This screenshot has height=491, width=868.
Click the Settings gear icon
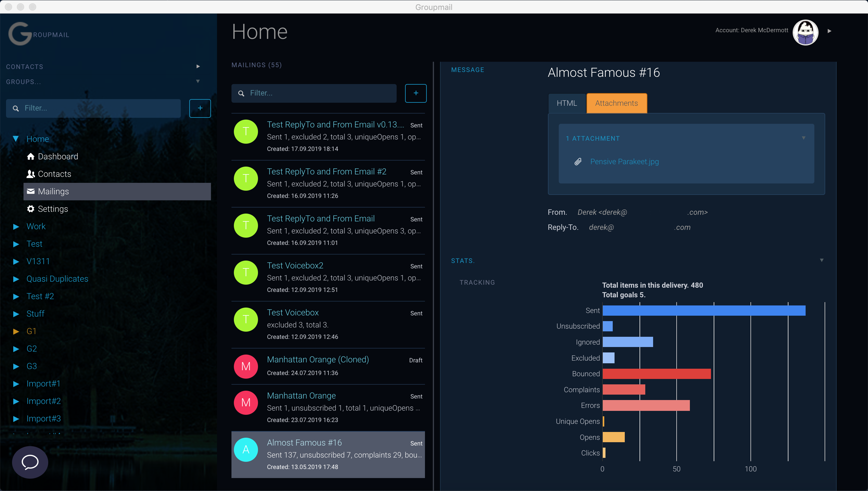coord(31,209)
